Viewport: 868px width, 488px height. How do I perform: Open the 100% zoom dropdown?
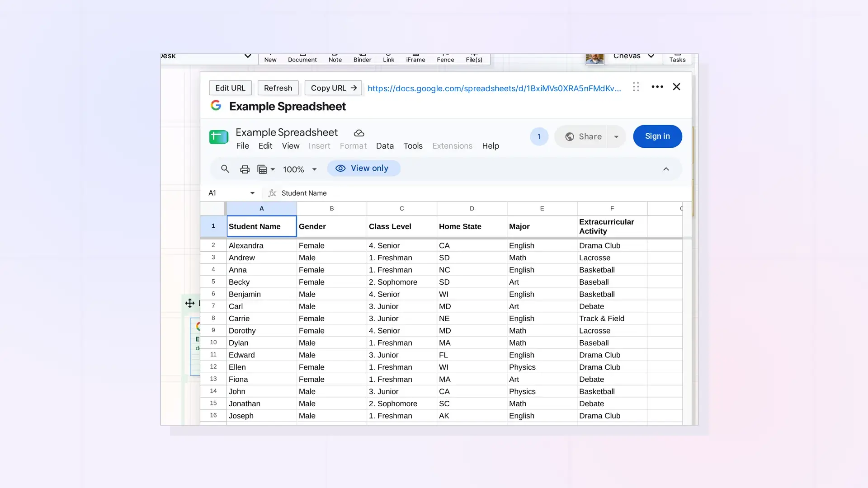coord(300,169)
